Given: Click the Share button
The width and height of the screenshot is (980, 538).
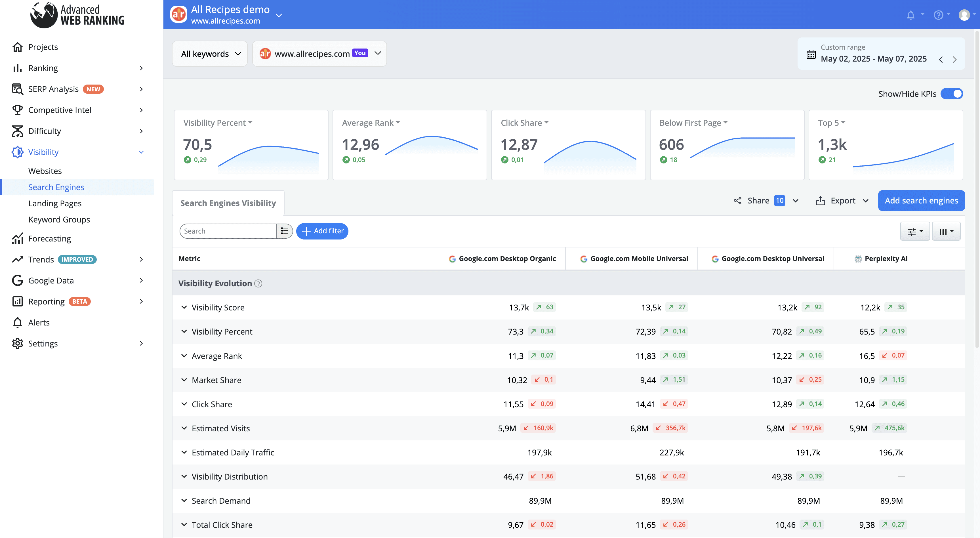Looking at the screenshot, I should [758, 201].
